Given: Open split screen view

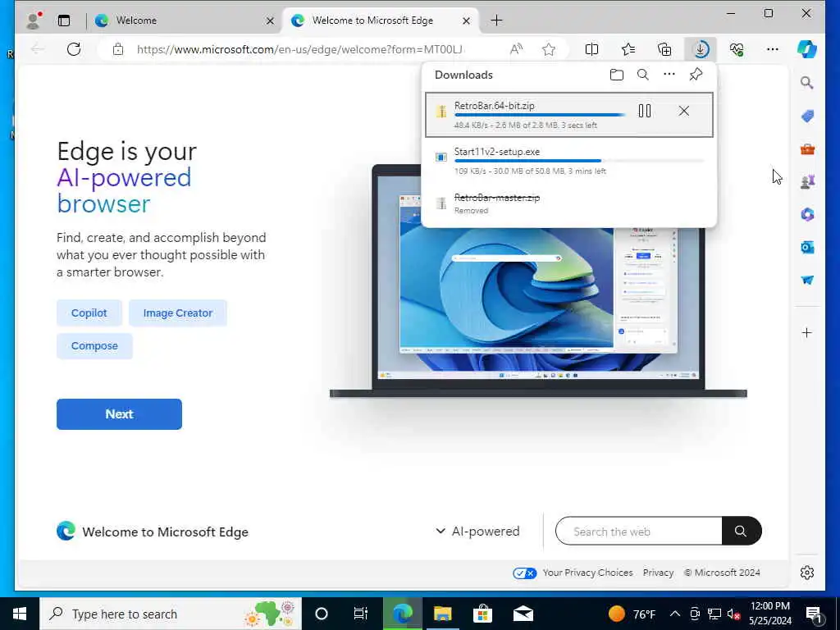Looking at the screenshot, I should (x=592, y=50).
